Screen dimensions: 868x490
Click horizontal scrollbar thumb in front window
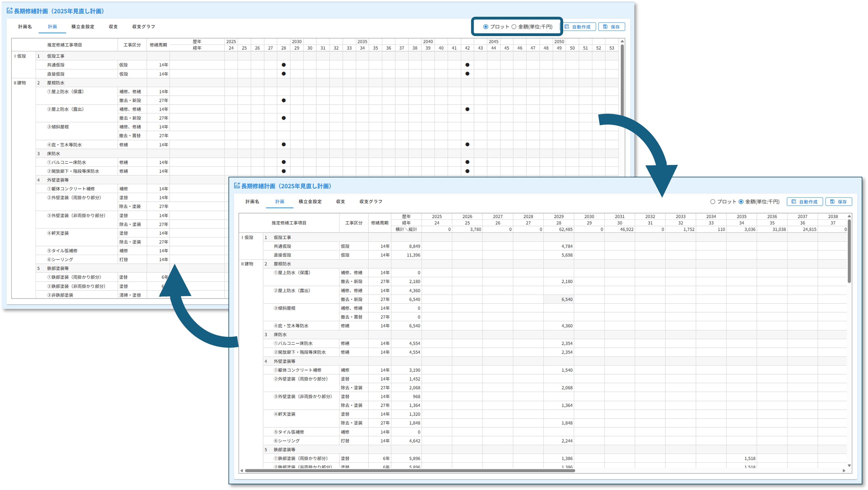click(x=410, y=470)
